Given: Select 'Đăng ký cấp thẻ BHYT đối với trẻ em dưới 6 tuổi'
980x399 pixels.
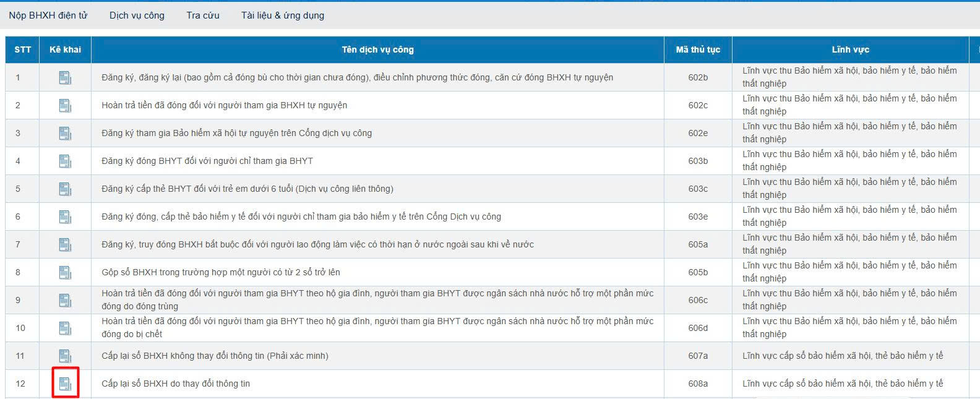Looking at the screenshot, I should pyautogui.click(x=247, y=189).
